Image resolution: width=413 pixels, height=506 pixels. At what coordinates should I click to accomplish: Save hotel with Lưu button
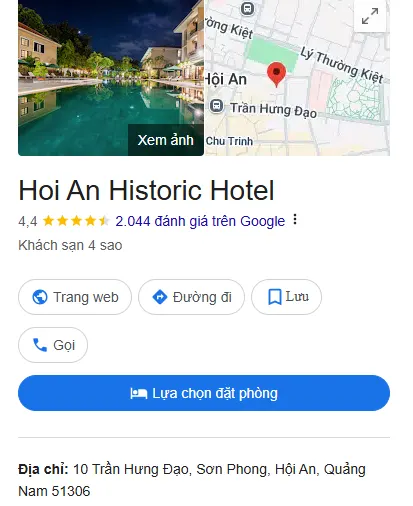[286, 297]
